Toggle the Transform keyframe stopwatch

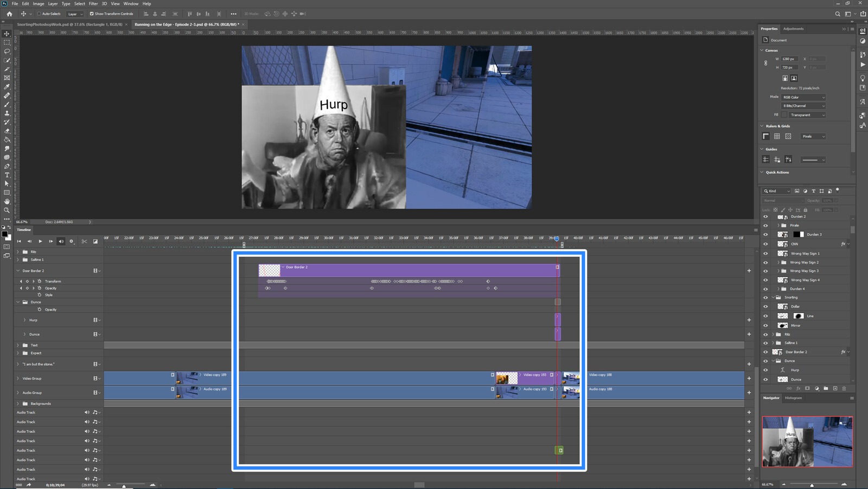tap(40, 281)
